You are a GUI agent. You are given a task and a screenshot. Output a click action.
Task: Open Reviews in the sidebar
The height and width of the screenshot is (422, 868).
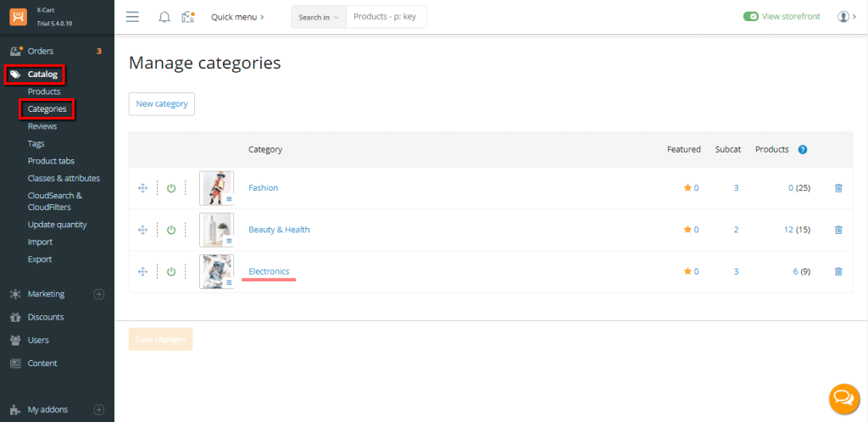(x=42, y=126)
